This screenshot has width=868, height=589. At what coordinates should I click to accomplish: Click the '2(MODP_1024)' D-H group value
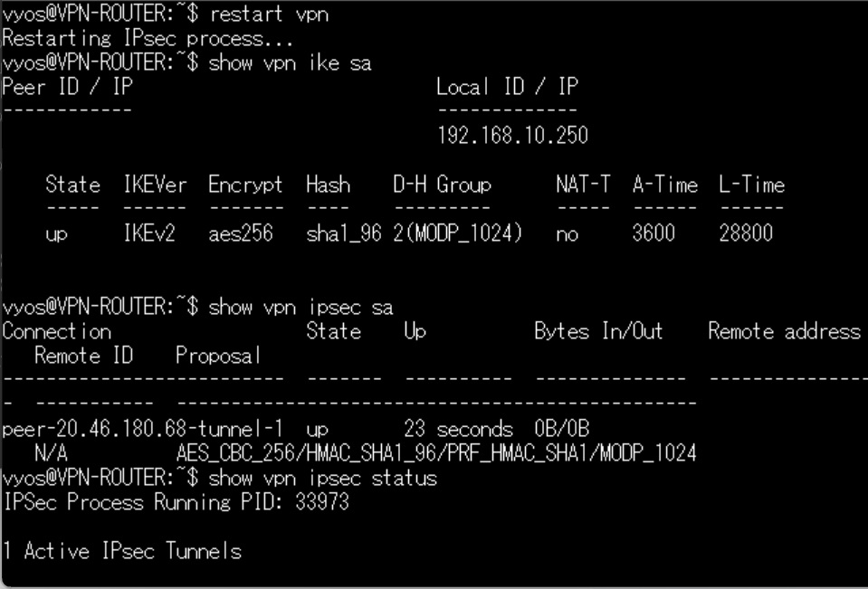click(x=458, y=233)
